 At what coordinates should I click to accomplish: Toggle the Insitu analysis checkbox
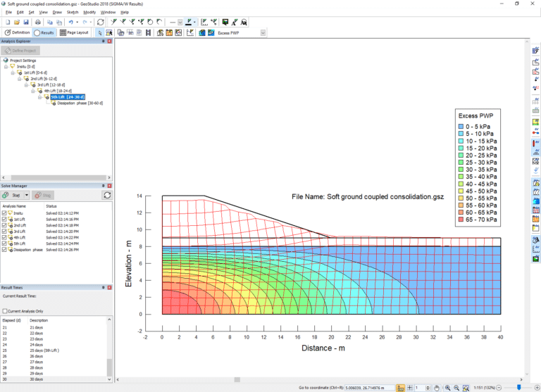coord(4,212)
